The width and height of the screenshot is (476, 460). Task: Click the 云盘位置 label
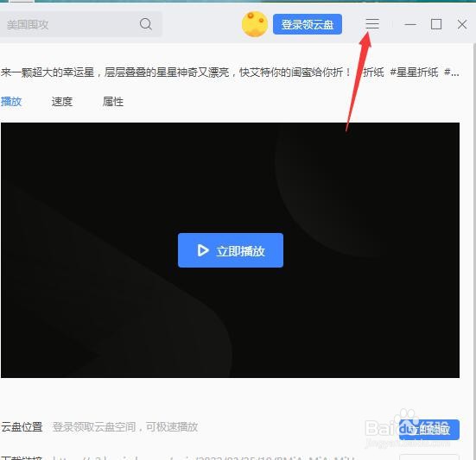coord(22,427)
